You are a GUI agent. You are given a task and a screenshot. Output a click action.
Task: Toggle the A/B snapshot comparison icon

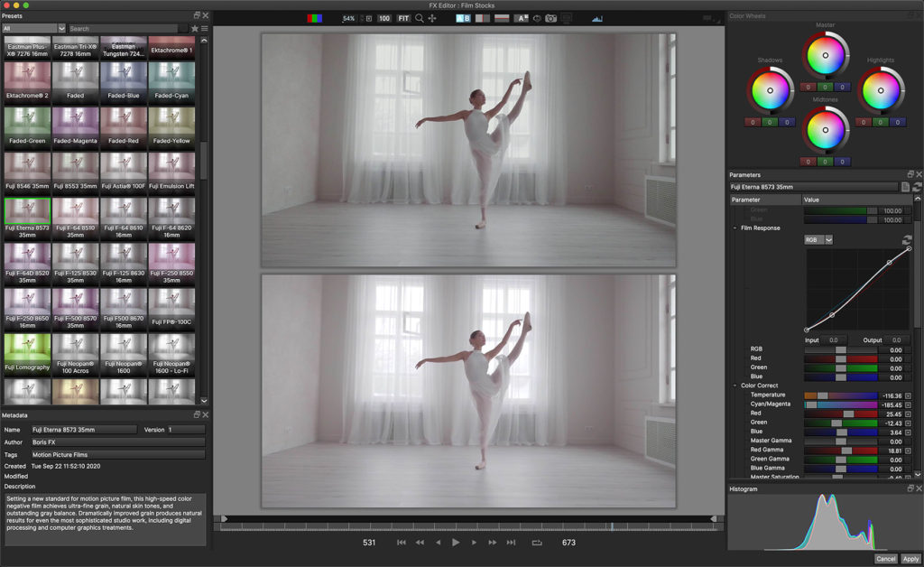pyautogui.click(x=522, y=18)
